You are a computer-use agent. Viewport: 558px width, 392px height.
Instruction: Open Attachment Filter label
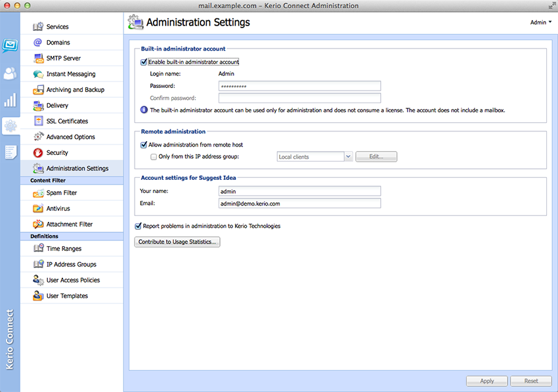click(70, 225)
